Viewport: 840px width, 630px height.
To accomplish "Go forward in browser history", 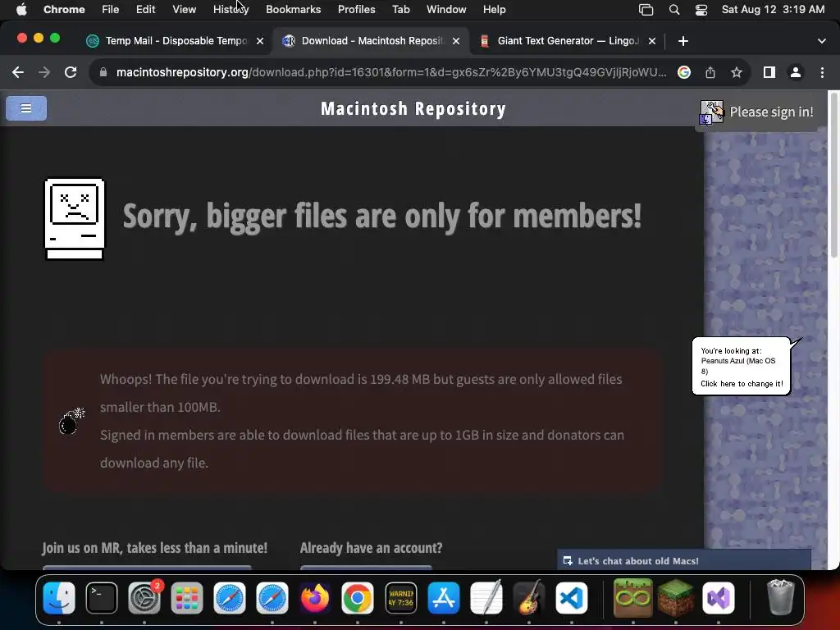I will click(44, 72).
